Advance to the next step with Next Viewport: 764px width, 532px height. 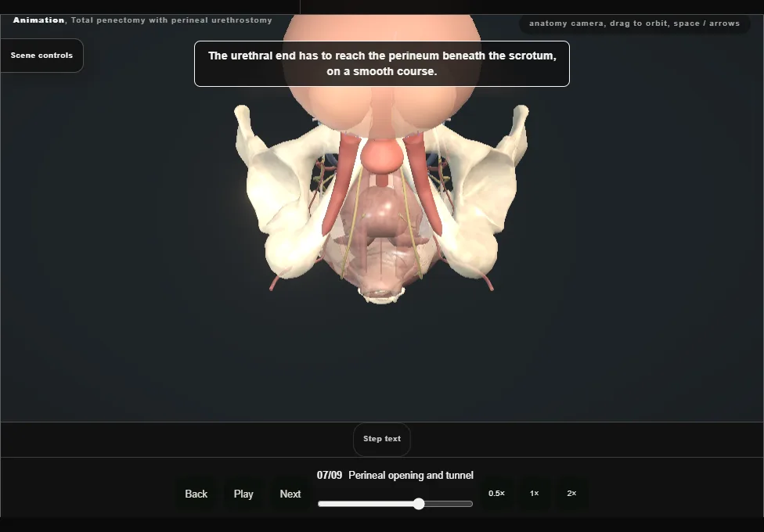[290, 494]
